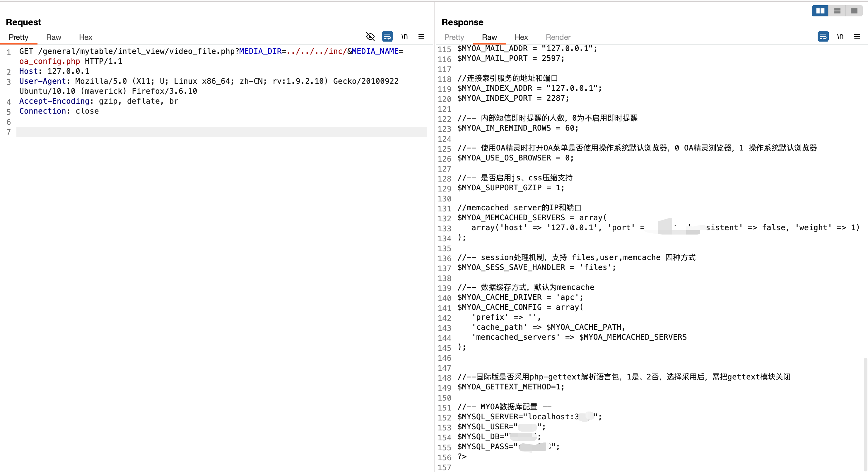868x472 pixels.
Task: Select side-by-side layout icon
Action: pyautogui.click(x=820, y=11)
